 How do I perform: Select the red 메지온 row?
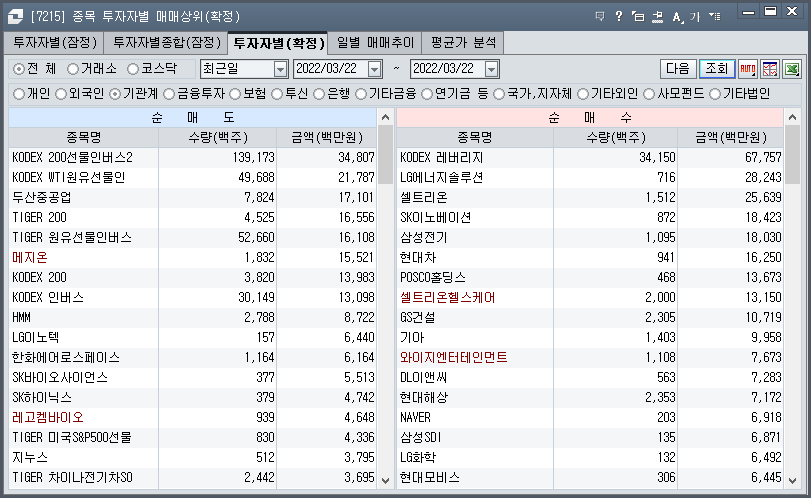point(192,257)
